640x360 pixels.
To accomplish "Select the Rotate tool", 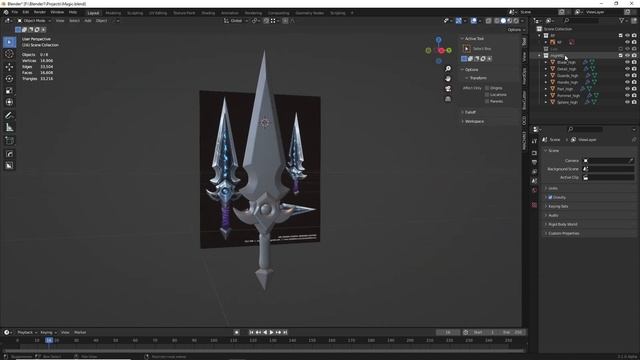I will [x=9, y=78].
